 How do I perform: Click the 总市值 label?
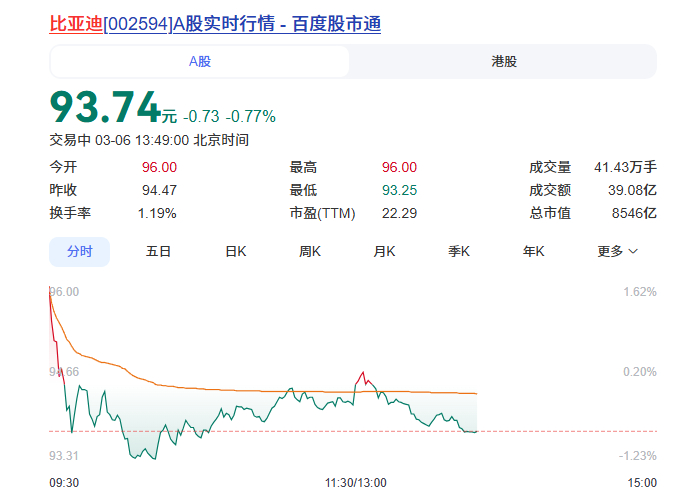coord(550,213)
